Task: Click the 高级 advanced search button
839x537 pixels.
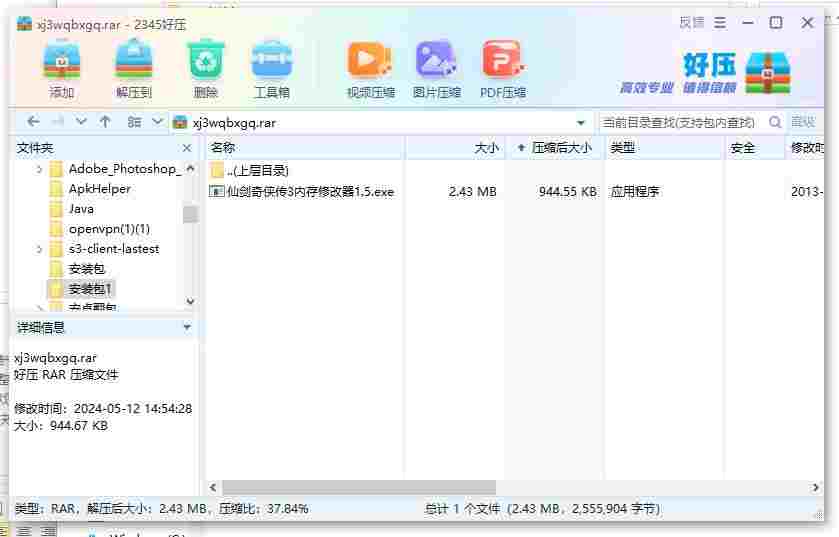Action: [803, 122]
